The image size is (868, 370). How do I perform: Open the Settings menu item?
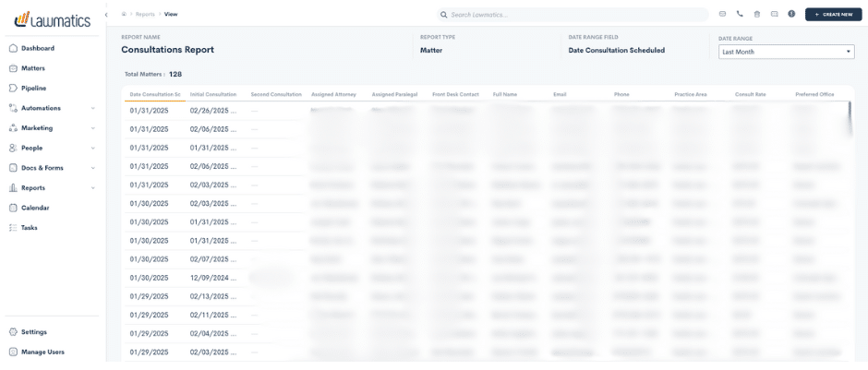coord(34,332)
